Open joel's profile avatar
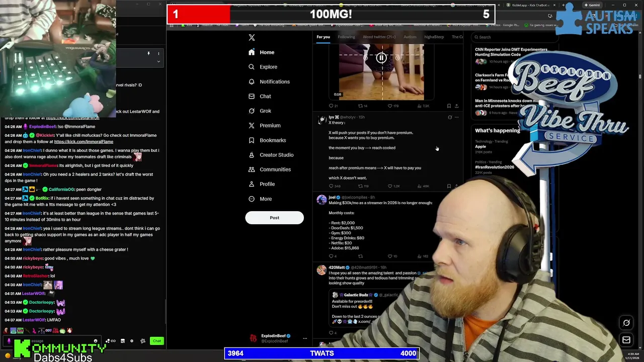This screenshot has height=362, width=644. pyautogui.click(x=321, y=200)
